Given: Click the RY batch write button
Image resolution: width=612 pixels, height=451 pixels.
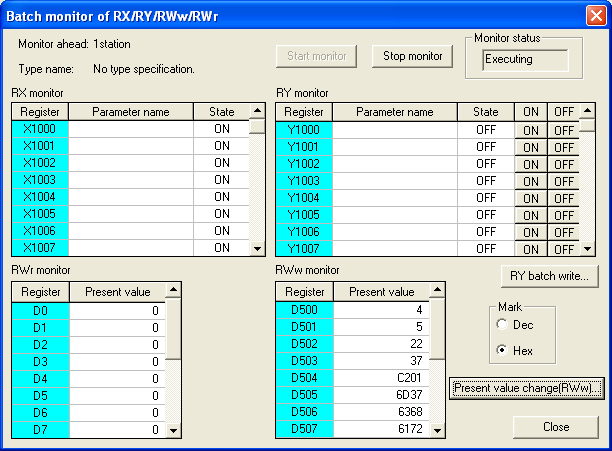Looking at the screenshot, I should (x=548, y=276).
